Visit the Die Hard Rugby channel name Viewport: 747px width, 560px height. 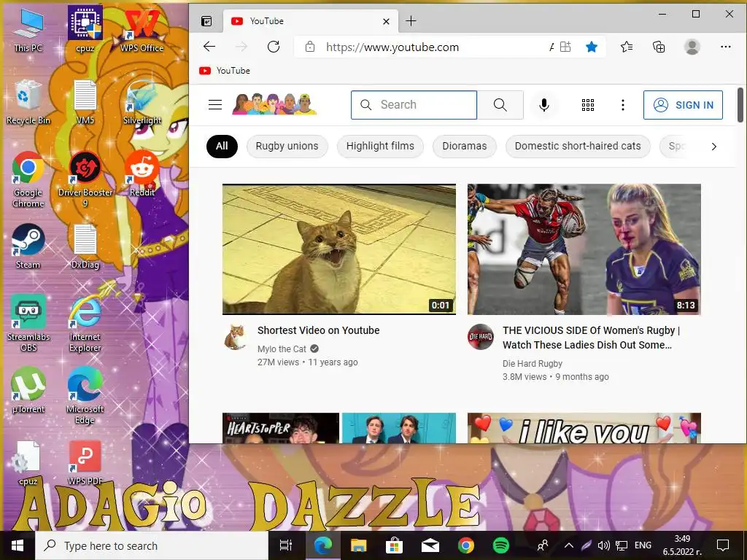click(x=532, y=364)
